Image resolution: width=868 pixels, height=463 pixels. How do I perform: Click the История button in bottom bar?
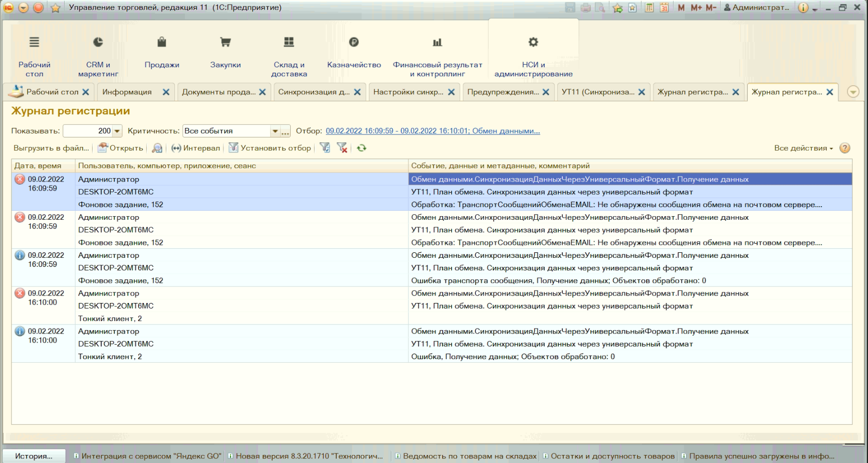coord(34,456)
